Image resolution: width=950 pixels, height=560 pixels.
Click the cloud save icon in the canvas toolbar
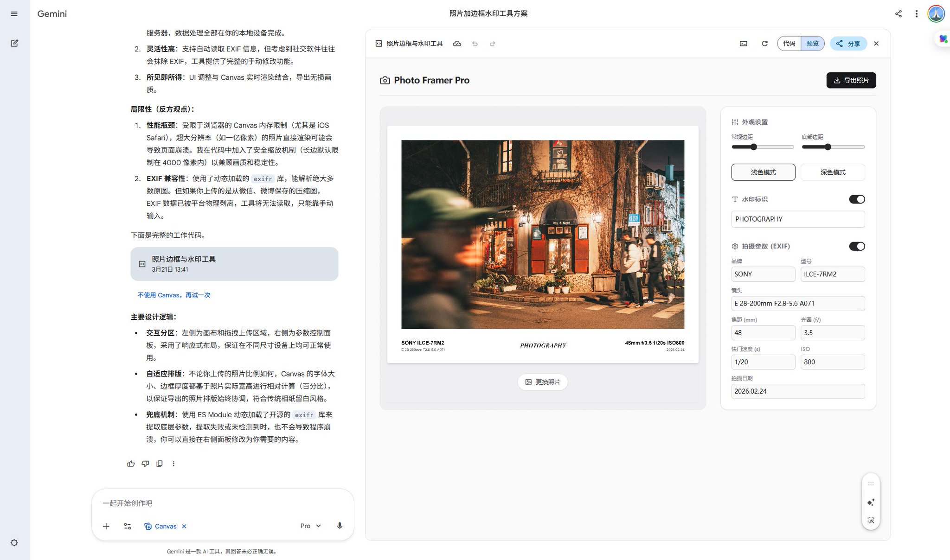457,44
